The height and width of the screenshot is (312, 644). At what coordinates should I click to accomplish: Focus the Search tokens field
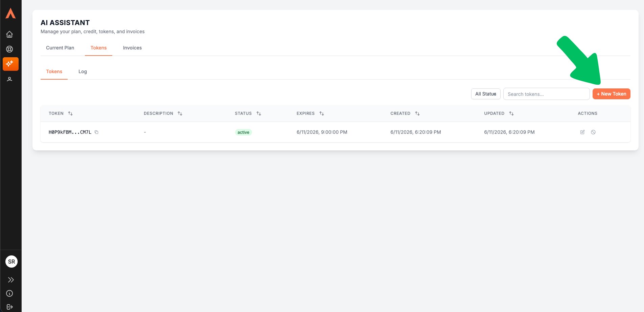point(546,94)
